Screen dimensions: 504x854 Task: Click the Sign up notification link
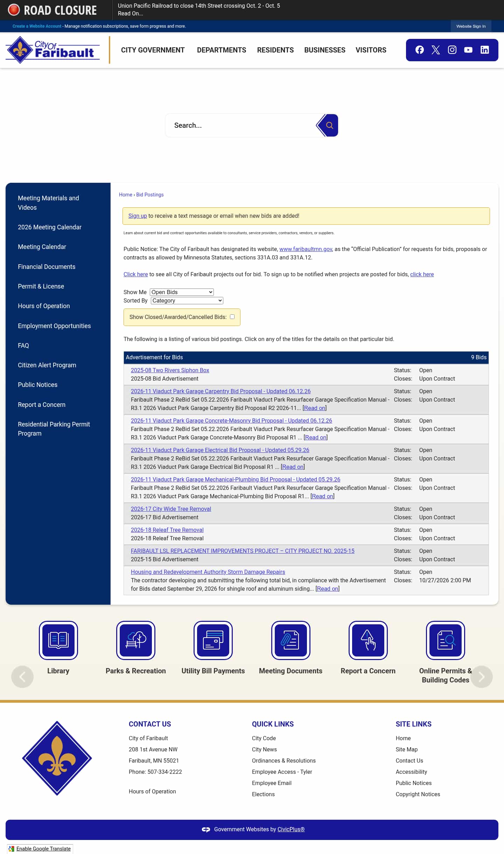coord(138,216)
